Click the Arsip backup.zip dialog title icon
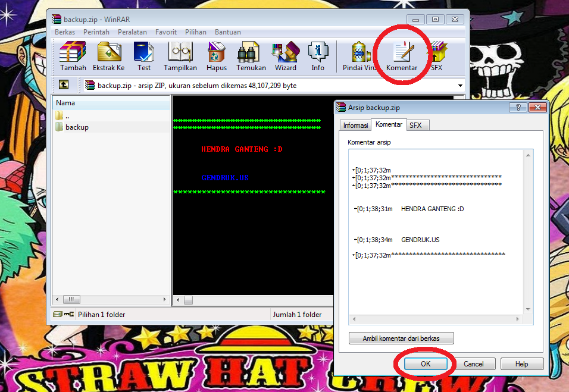Screen dimensions: 569x392 [341, 107]
